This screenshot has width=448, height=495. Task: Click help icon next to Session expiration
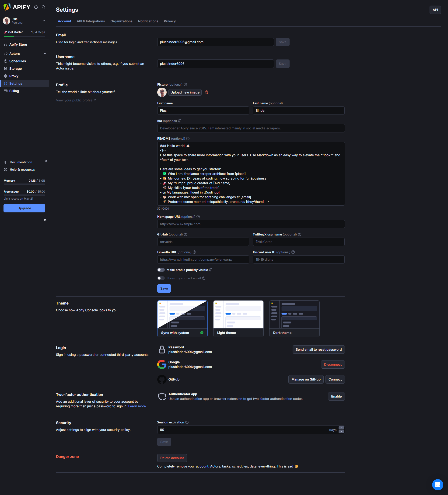tap(187, 422)
